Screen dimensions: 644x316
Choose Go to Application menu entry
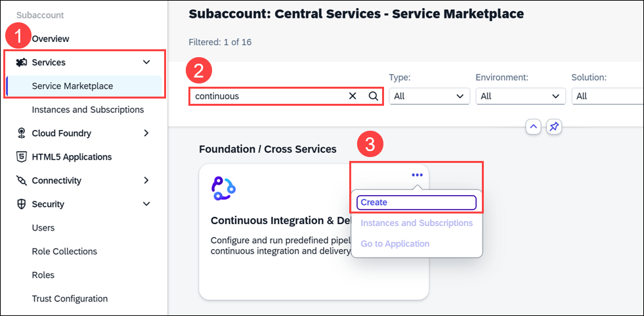(x=395, y=244)
